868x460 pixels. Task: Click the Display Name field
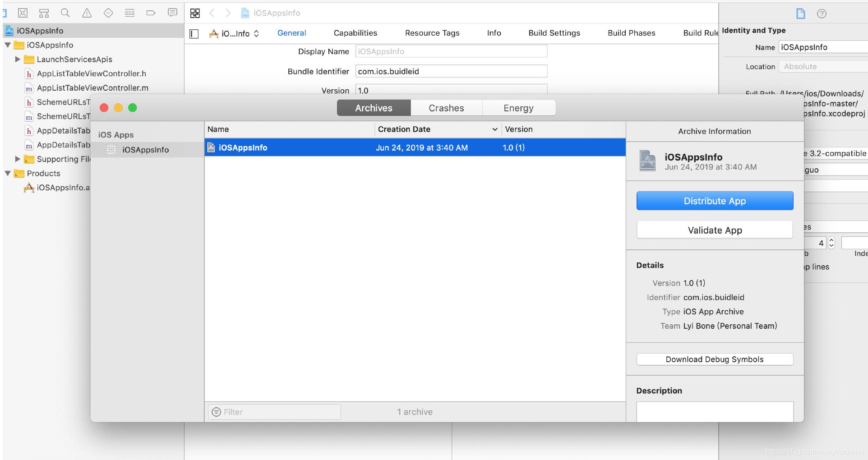(x=451, y=51)
